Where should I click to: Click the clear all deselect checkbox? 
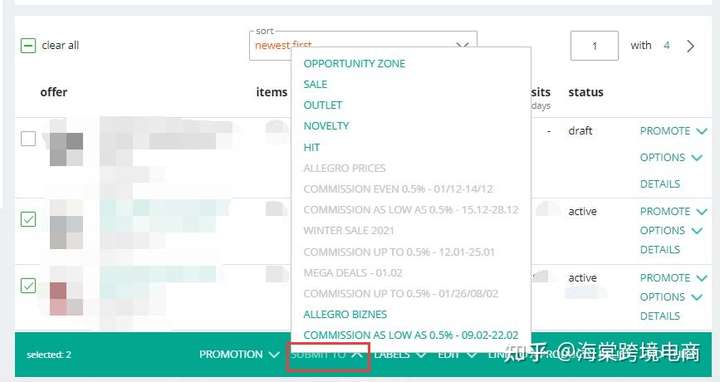click(28, 45)
